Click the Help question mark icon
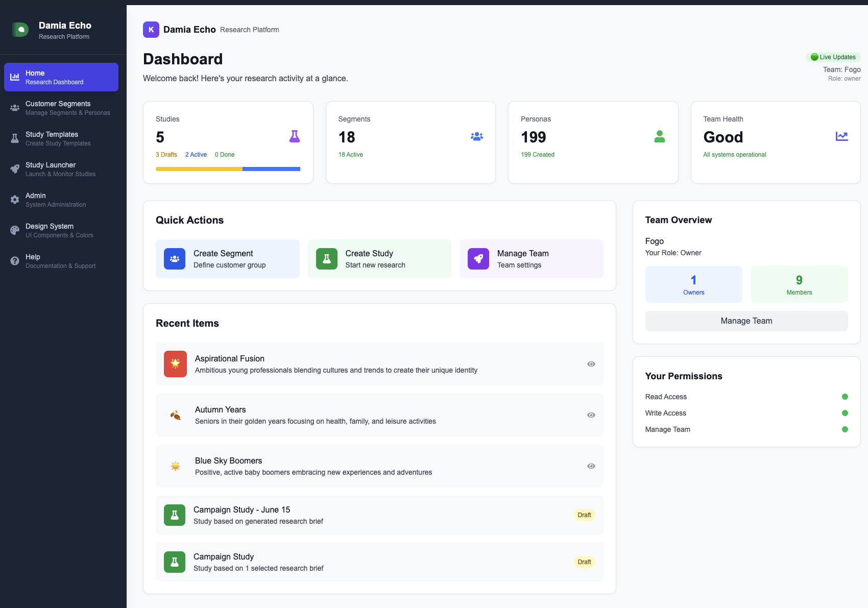 [15, 261]
